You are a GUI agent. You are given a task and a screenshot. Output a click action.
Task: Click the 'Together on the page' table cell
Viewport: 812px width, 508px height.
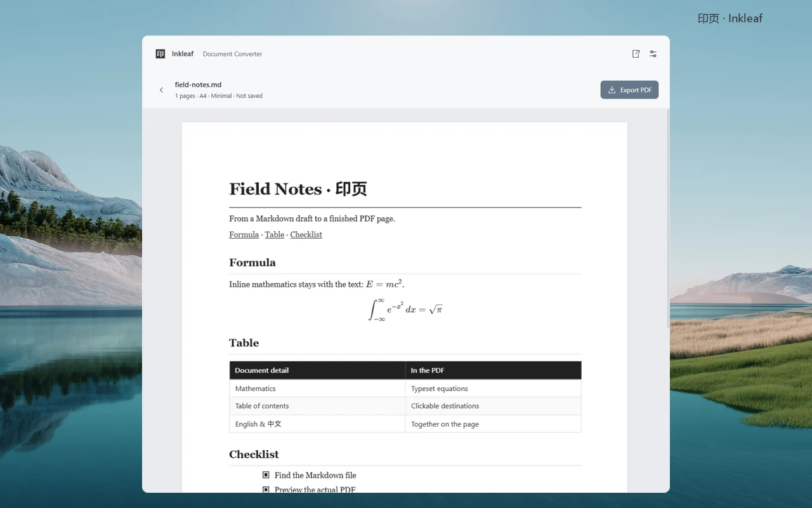point(494,424)
